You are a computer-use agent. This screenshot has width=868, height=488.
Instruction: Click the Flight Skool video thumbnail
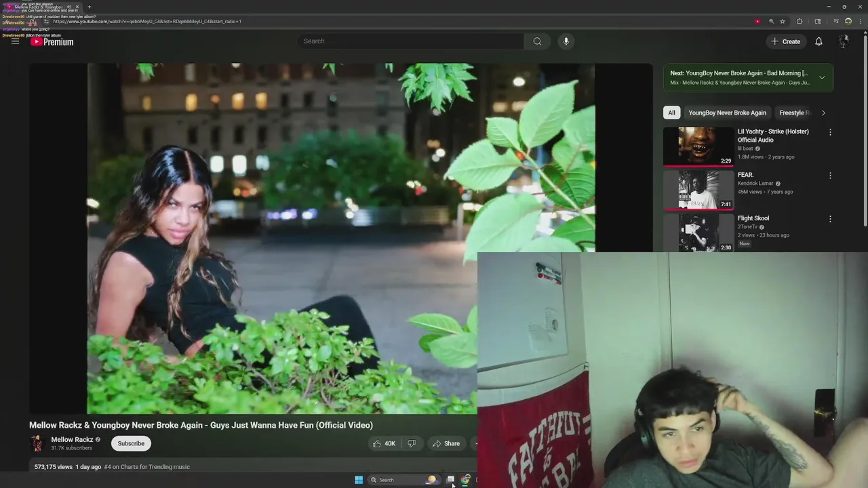[x=698, y=232]
